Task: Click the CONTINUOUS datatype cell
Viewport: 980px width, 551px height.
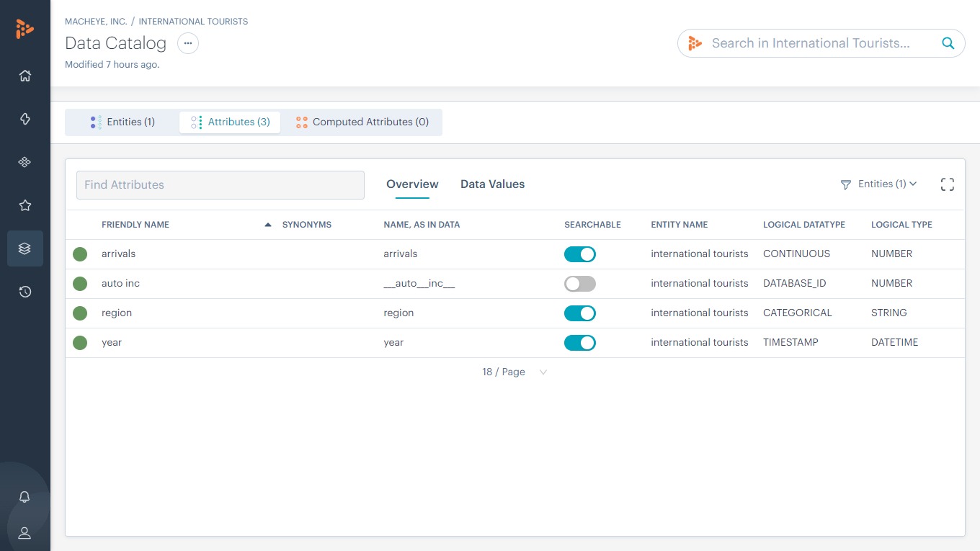Action: click(796, 254)
